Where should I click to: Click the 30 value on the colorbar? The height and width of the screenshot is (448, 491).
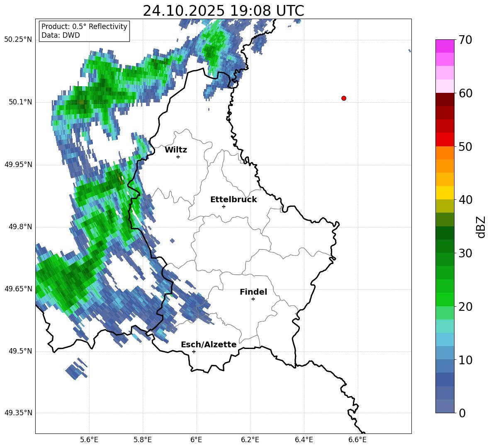coord(465,253)
